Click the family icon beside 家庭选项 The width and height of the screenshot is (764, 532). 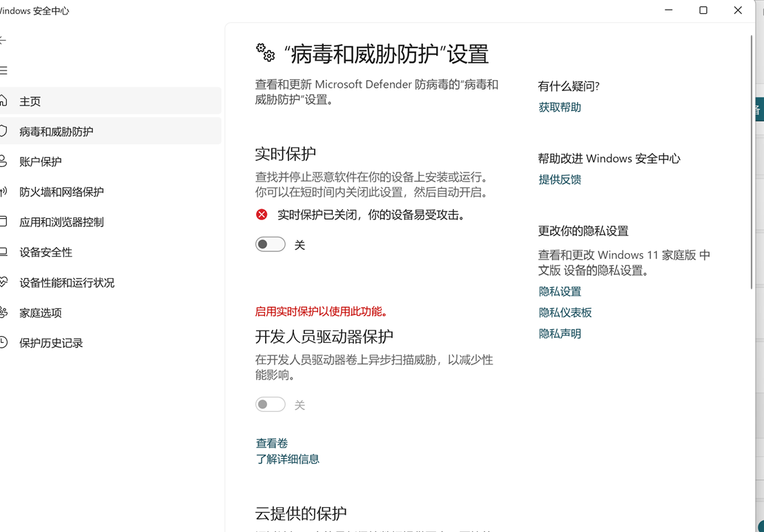point(3,313)
